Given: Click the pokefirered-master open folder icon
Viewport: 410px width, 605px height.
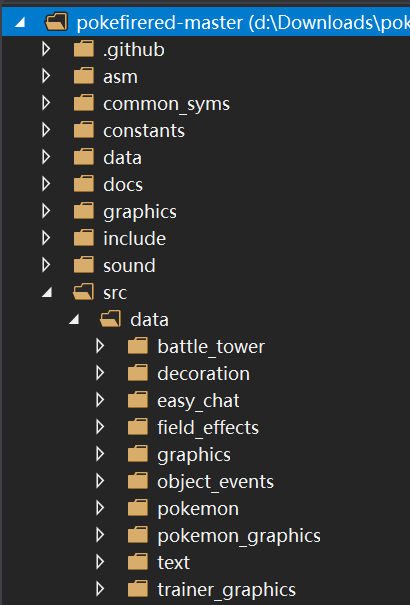Looking at the screenshot, I should pyautogui.click(x=56, y=22).
